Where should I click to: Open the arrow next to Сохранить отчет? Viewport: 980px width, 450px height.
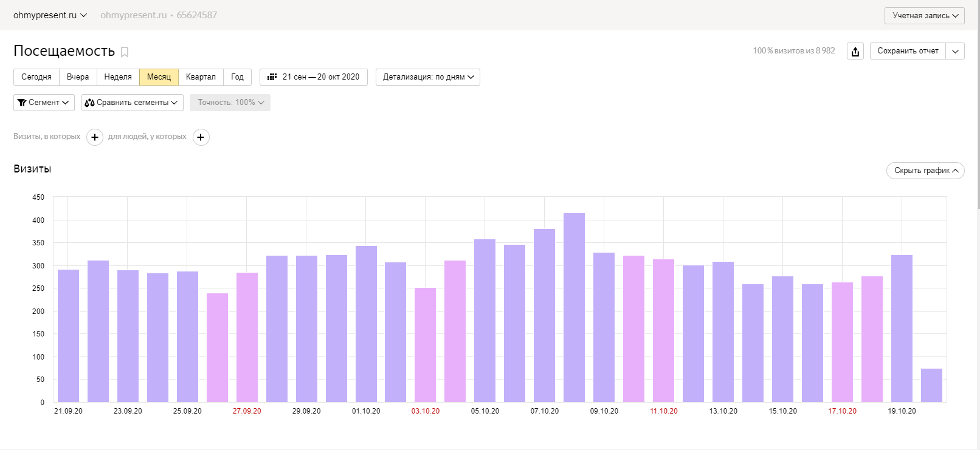coord(955,52)
